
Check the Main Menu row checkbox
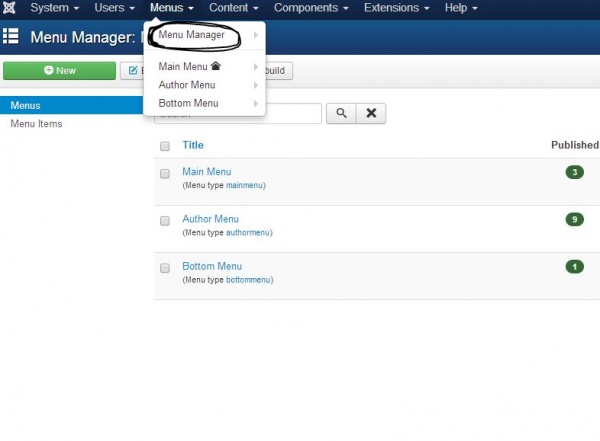(165, 173)
